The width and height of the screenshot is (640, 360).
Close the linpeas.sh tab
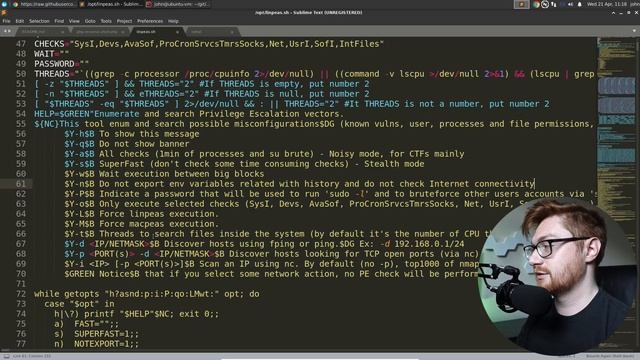[x=178, y=32]
